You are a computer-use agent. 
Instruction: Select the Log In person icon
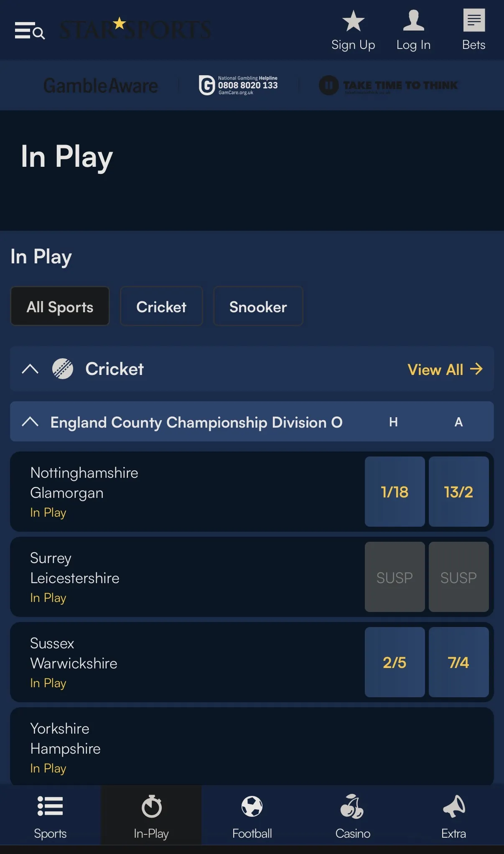[x=413, y=20]
